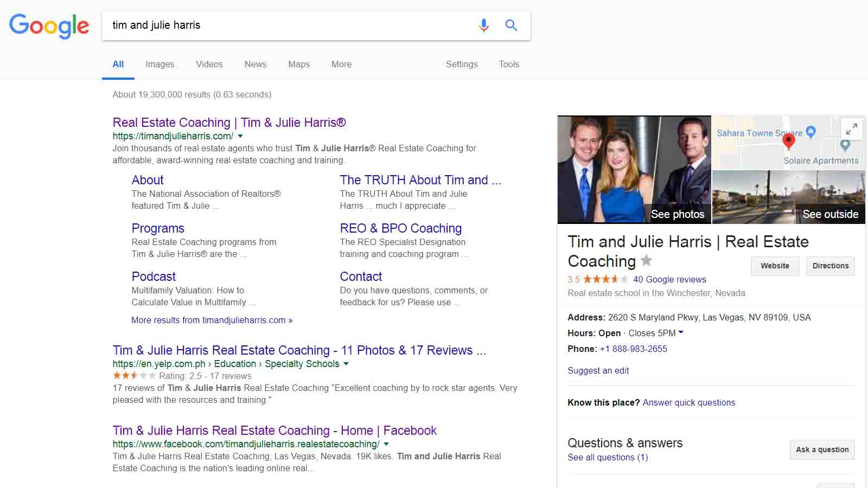Click the Directions button
The height and width of the screenshot is (488, 868).
pyautogui.click(x=830, y=266)
